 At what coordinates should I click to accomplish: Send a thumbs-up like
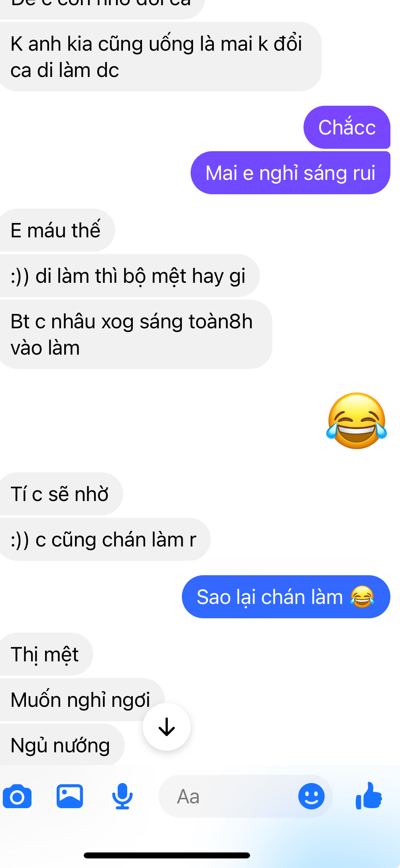(x=369, y=796)
